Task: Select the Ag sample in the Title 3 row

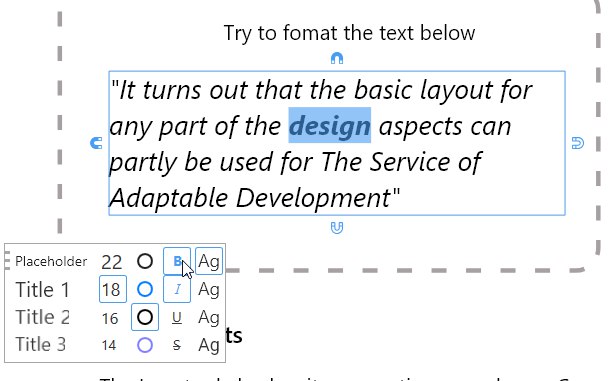Action: pyautogui.click(x=209, y=345)
